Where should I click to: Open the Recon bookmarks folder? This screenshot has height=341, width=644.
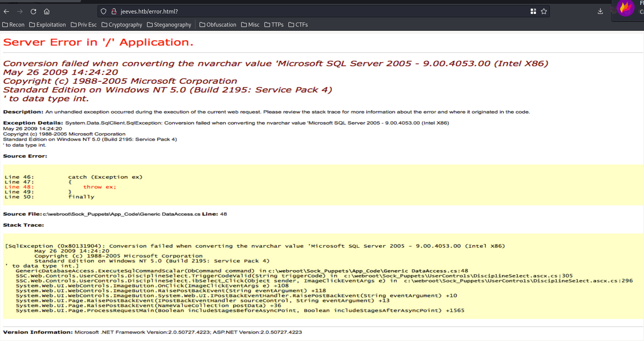[14, 25]
